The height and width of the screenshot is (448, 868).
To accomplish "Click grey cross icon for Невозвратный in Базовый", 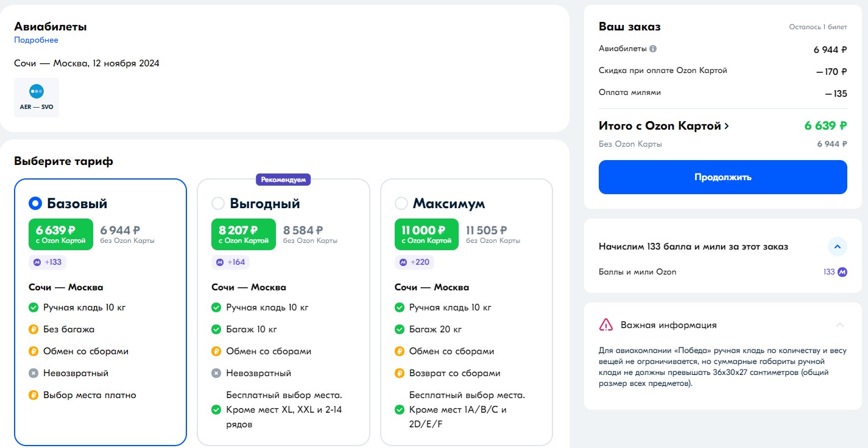I will click(x=34, y=373).
